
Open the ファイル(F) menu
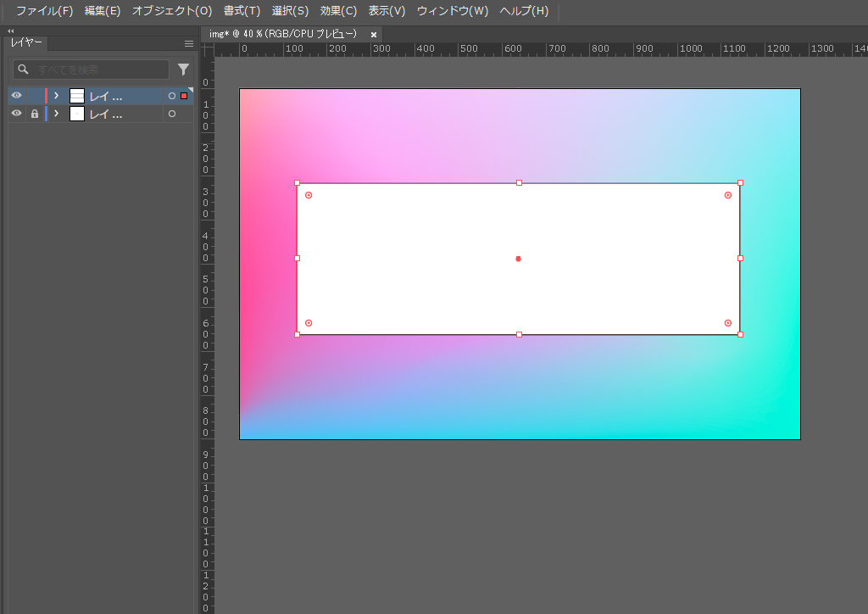point(44,11)
